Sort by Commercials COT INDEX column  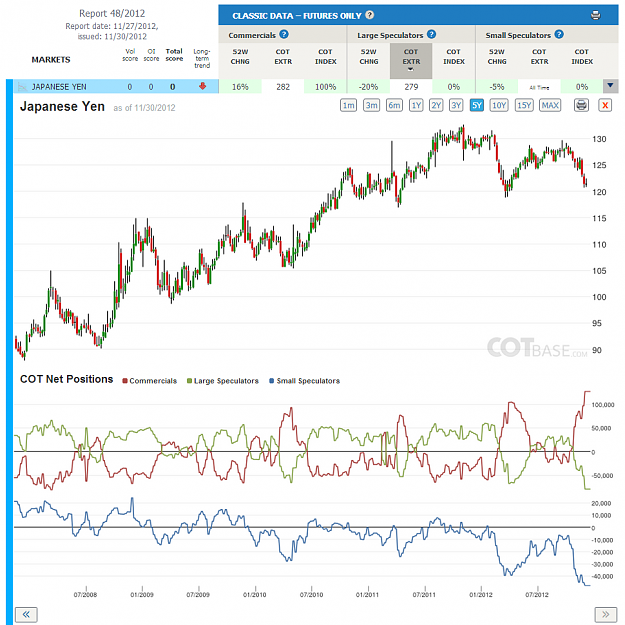pos(326,57)
